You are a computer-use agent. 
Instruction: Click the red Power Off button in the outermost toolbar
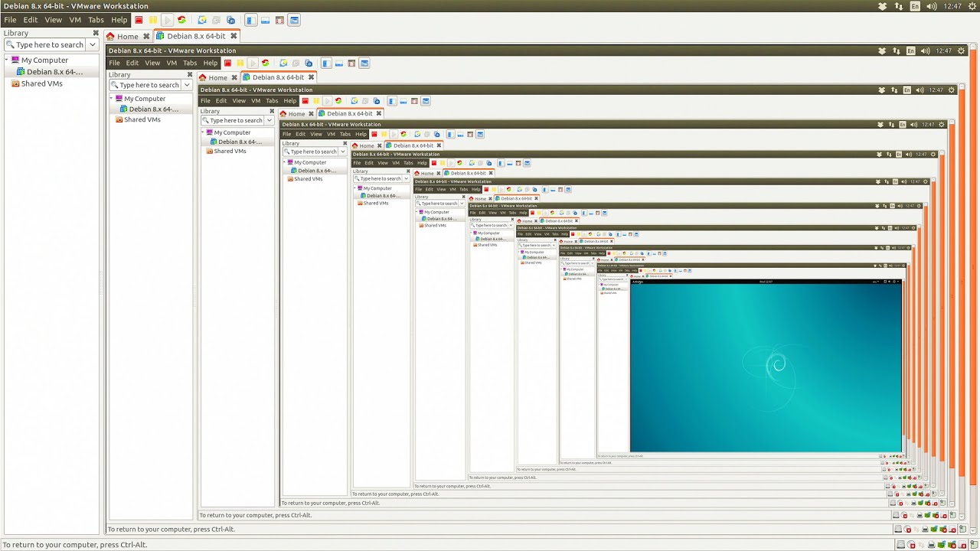point(139,20)
